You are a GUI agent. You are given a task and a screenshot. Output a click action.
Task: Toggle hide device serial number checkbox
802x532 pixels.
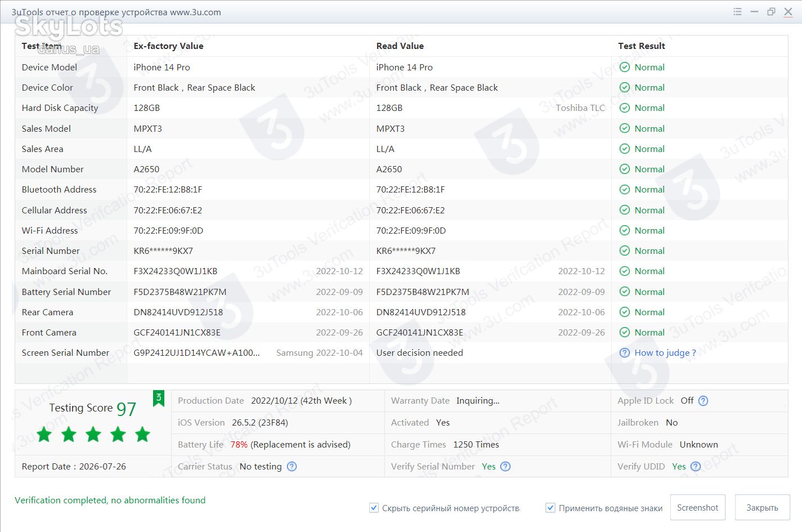(x=374, y=508)
